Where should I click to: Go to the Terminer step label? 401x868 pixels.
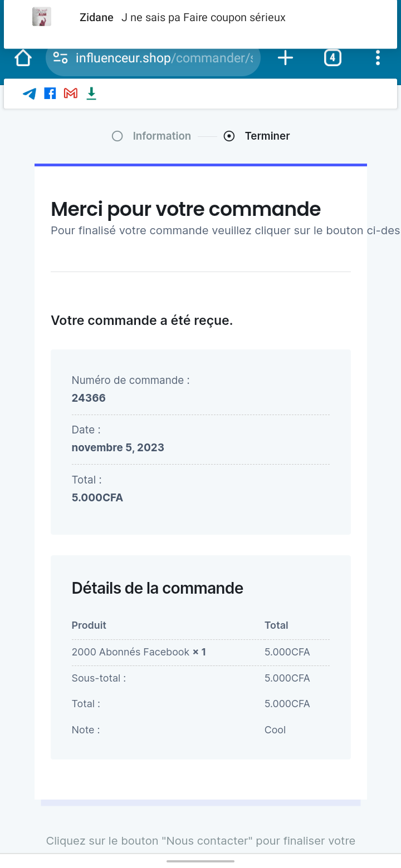[267, 136]
